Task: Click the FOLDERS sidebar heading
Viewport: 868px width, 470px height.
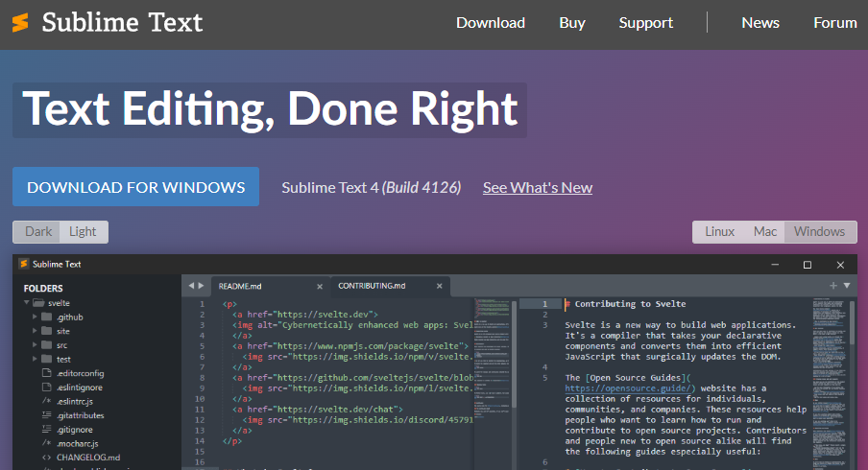Action: coord(43,288)
